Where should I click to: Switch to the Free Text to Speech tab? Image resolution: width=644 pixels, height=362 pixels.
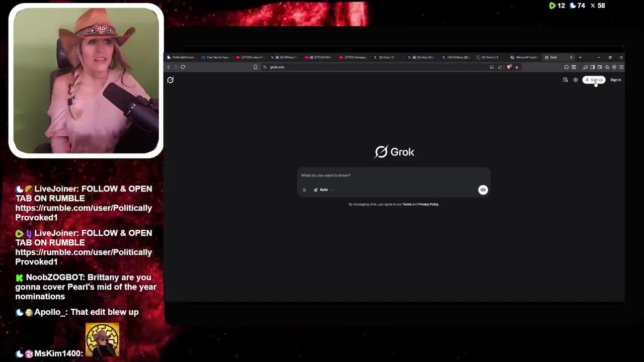[216, 57]
